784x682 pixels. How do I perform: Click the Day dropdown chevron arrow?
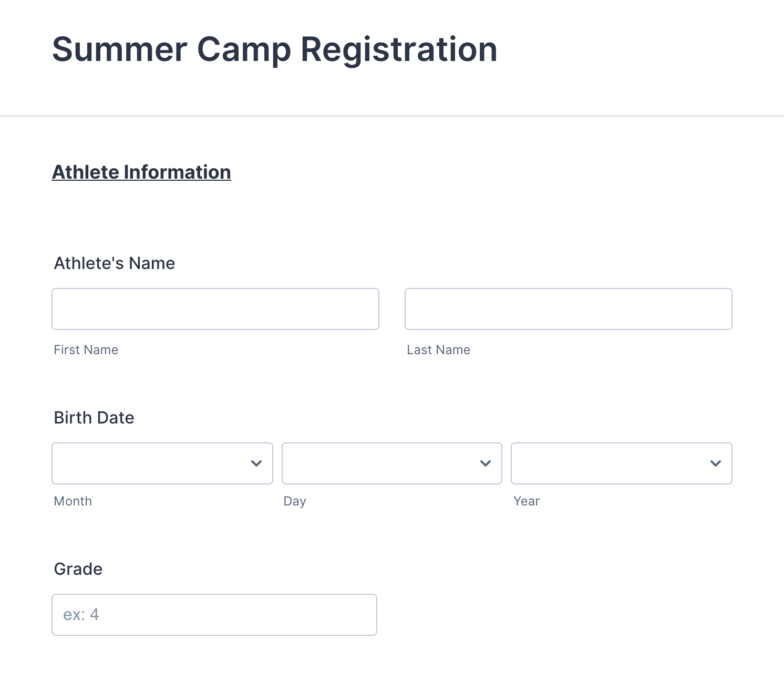pos(486,463)
